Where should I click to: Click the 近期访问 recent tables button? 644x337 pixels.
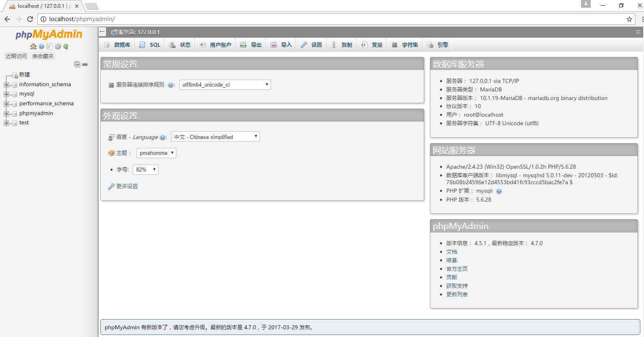coord(16,56)
